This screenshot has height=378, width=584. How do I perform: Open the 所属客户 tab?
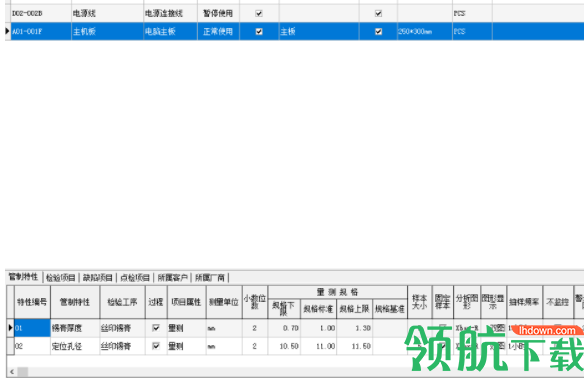[x=172, y=277]
